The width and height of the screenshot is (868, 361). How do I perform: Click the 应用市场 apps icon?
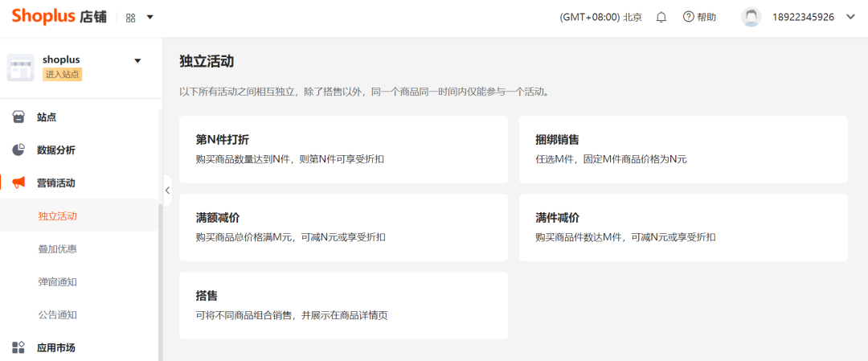[18, 347]
